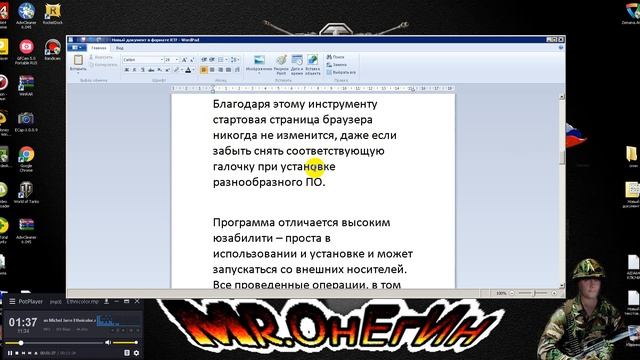
Task: Click the WordPad help icon
Action: [x=561, y=48]
